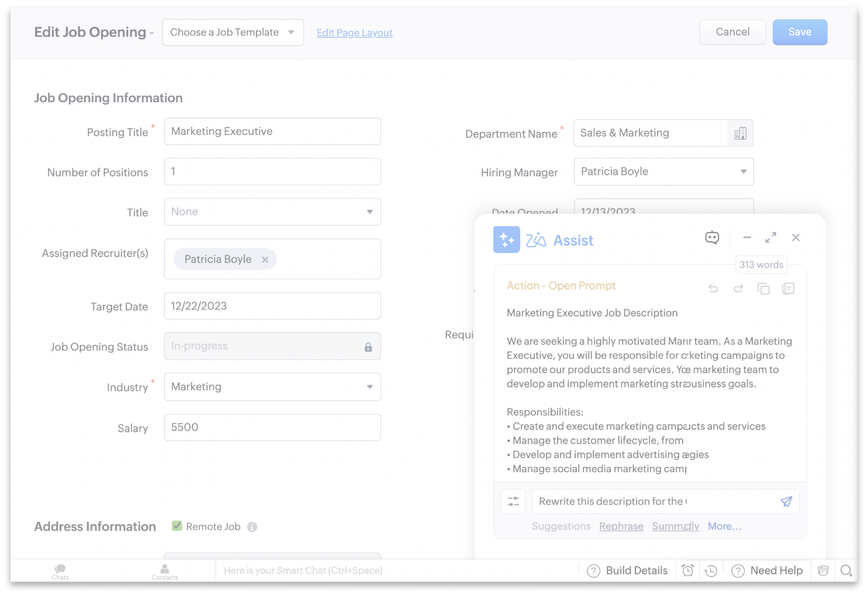
Task: Open the Industry dropdown
Action: click(x=272, y=387)
